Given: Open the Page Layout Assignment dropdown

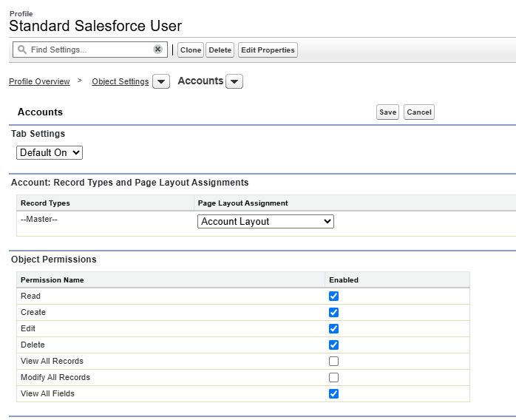Looking at the screenshot, I should pyautogui.click(x=265, y=221).
